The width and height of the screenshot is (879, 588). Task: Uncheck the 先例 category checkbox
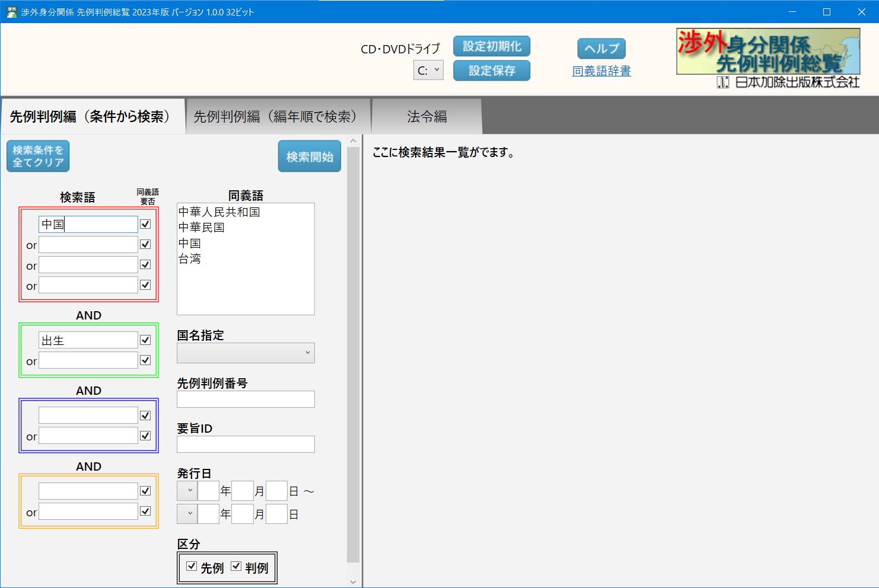[x=192, y=567]
